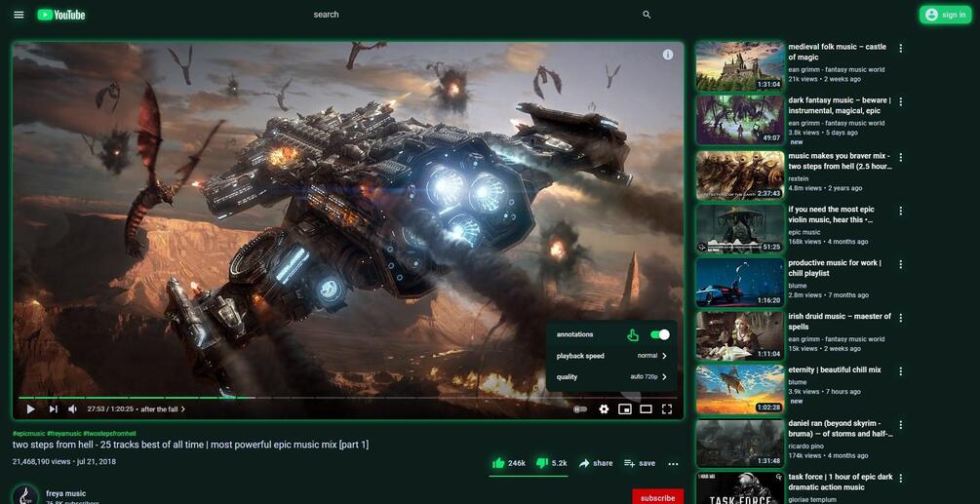Open the settings gear icon
Screen dimensions: 980x504
point(604,409)
